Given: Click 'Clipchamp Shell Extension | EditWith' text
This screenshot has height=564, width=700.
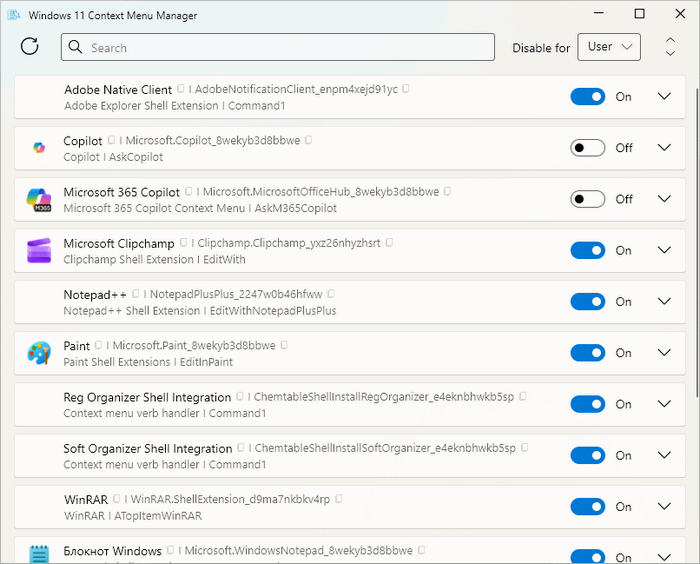Looking at the screenshot, I should [154, 259].
